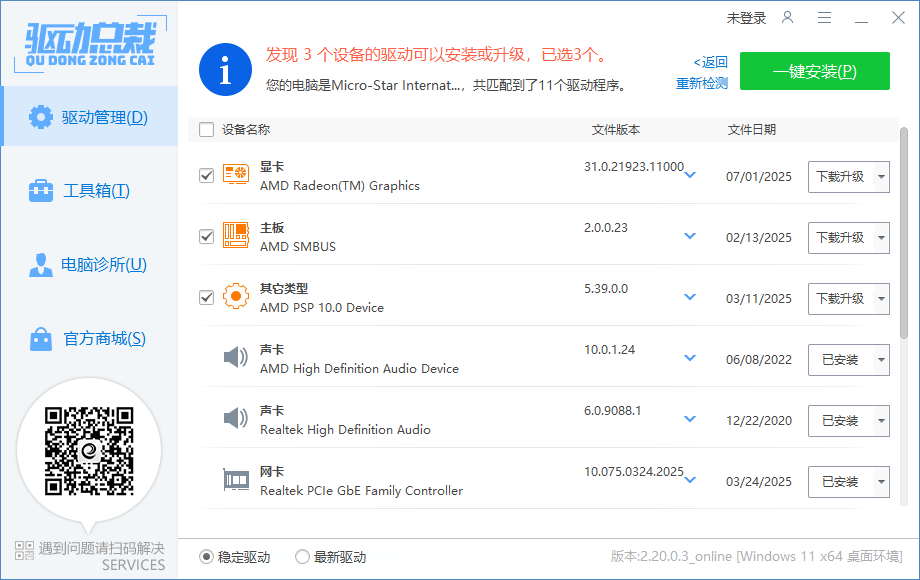The height and width of the screenshot is (580, 920).
Task: Click the 文件版本 column header
Action: [615, 130]
